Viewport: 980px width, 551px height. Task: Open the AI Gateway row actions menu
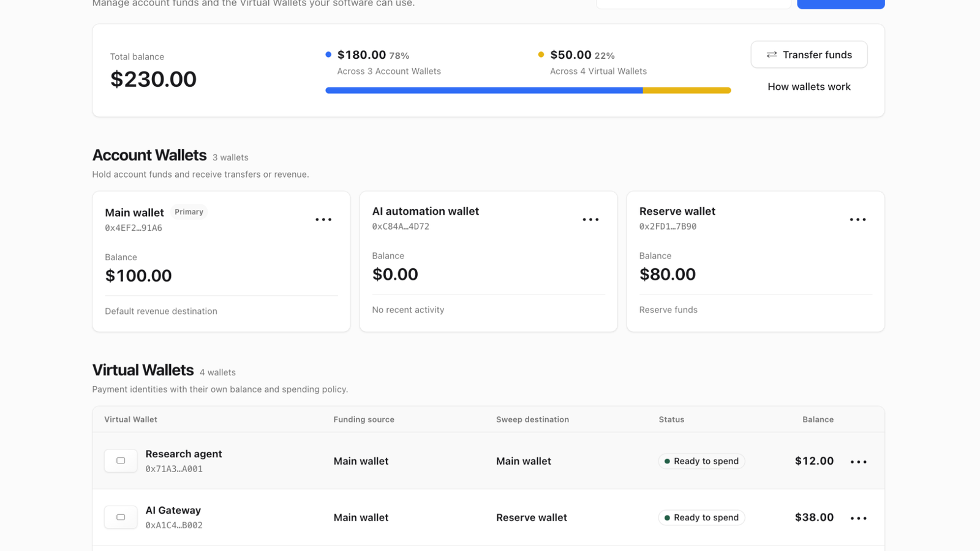pyautogui.click(x=859, y=518)
